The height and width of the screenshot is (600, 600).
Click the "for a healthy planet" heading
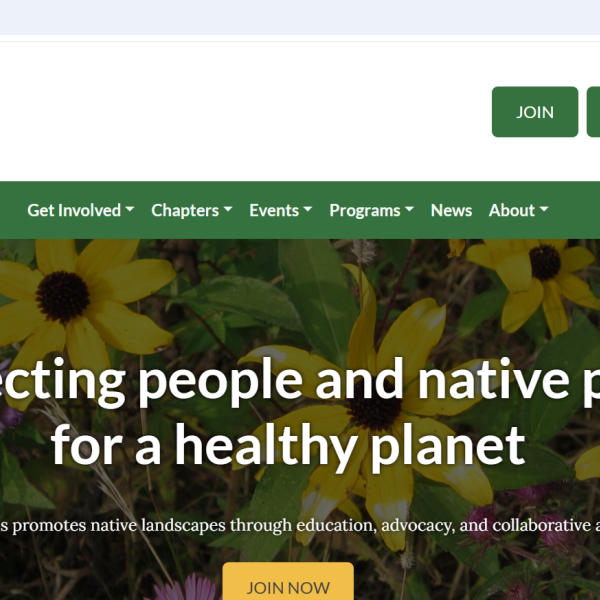(x=288, y=445)
